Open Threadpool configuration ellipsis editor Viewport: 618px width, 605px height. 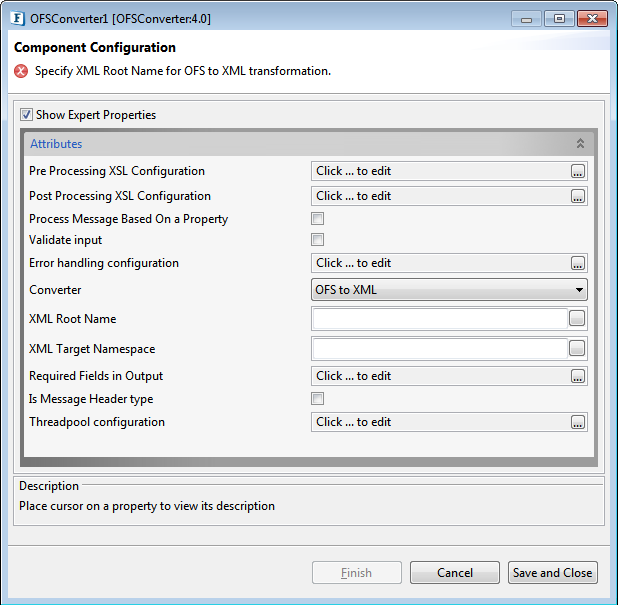[577, 422]
